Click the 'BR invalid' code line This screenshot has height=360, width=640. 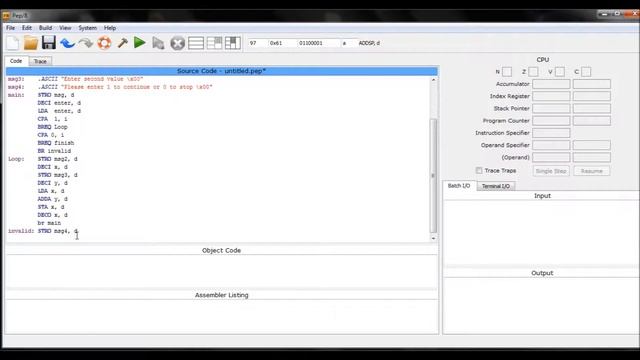coord(54,151)
